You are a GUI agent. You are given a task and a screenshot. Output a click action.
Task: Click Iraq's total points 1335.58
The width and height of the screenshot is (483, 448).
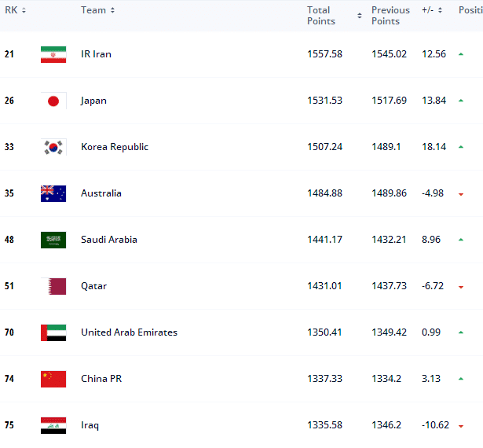pyautogui.click(x=324, y=425)
